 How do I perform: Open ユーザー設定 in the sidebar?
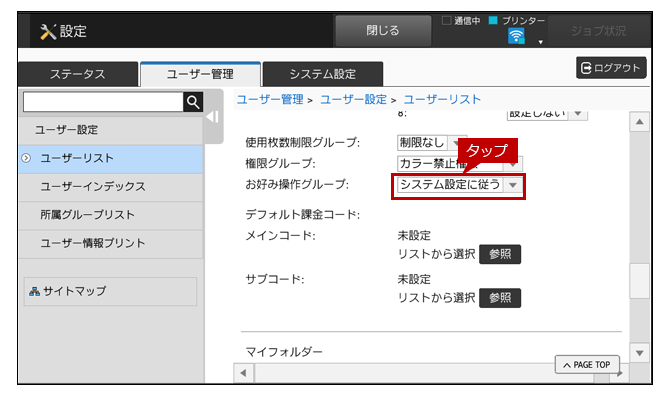[x=110, y=130]
